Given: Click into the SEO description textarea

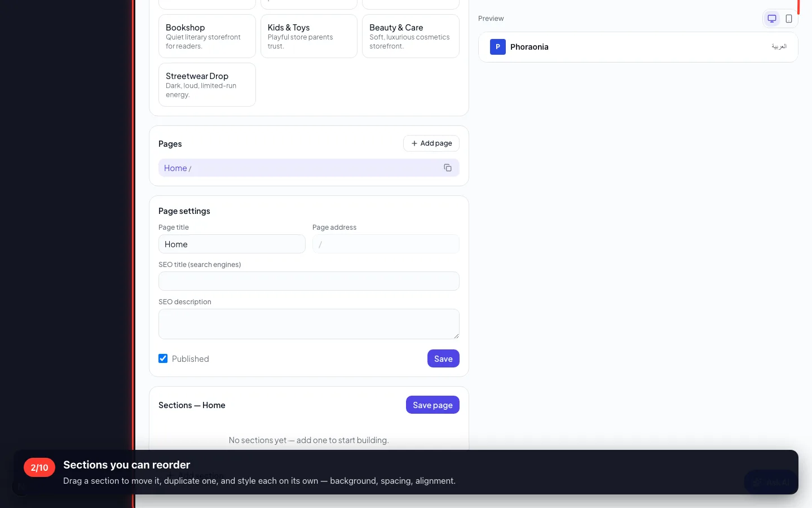Looking at the screenshot, I should pyautogui.click(x=308, y=324).
